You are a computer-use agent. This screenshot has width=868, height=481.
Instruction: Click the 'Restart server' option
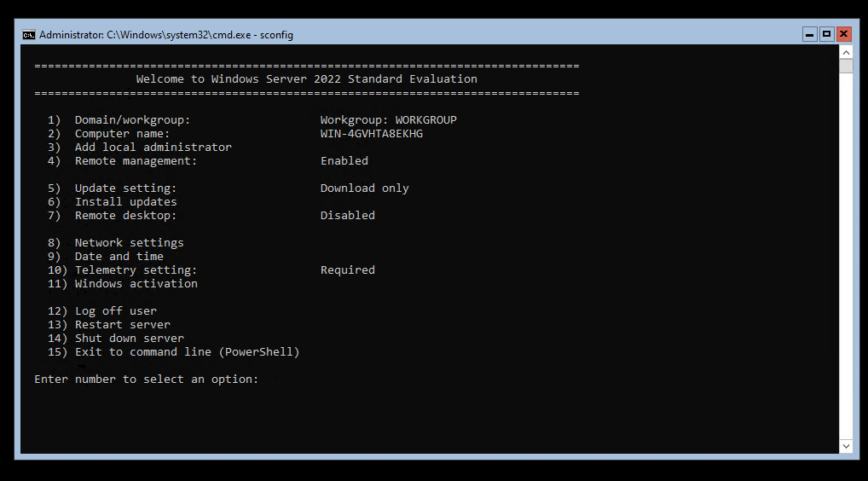click(x=109, y=325)
